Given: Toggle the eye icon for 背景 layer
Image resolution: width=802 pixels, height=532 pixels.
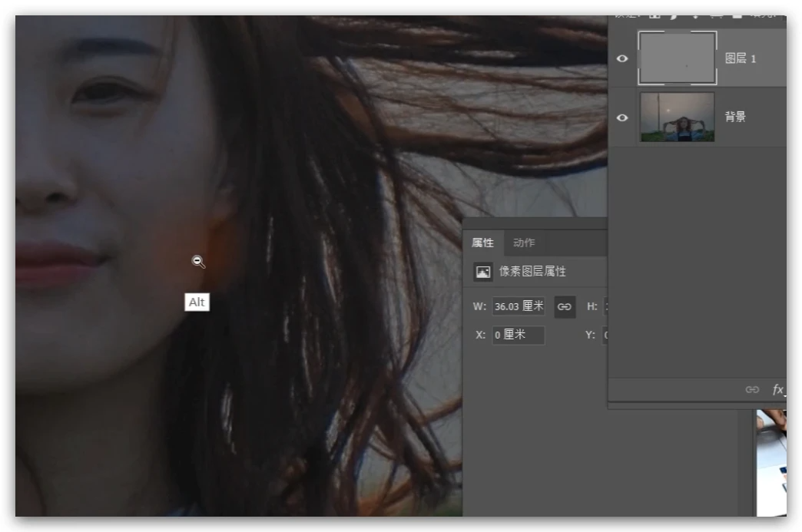Looking at the screenshot, I should click(622, 117).
